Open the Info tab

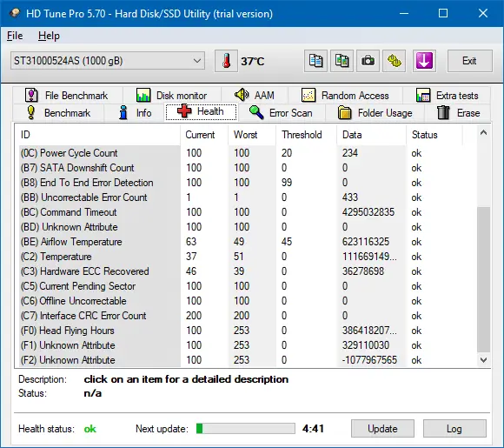135,113
